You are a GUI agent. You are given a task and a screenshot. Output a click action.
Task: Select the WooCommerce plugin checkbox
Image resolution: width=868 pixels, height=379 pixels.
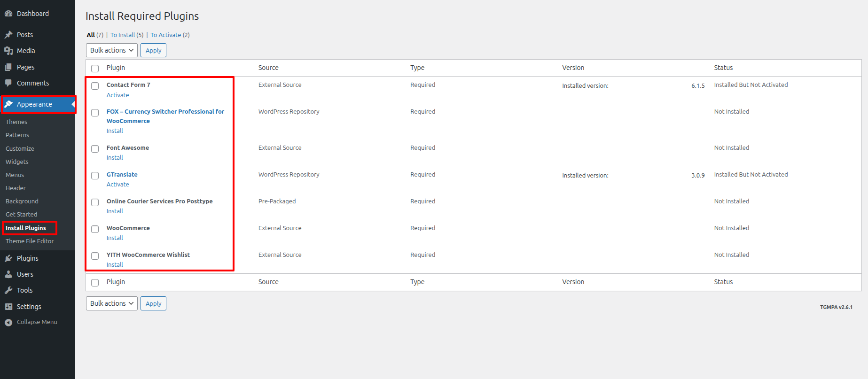coord(95,229)
